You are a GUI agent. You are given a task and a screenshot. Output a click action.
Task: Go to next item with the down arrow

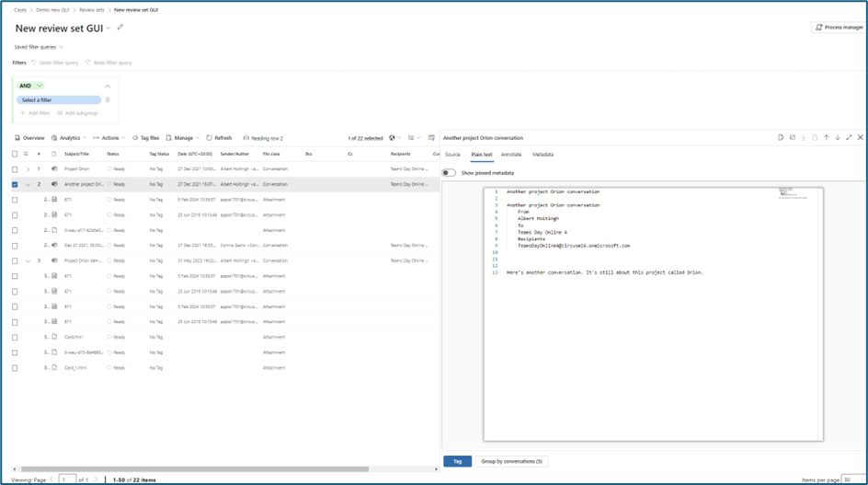pyautogui.click(x=837, y=138)
